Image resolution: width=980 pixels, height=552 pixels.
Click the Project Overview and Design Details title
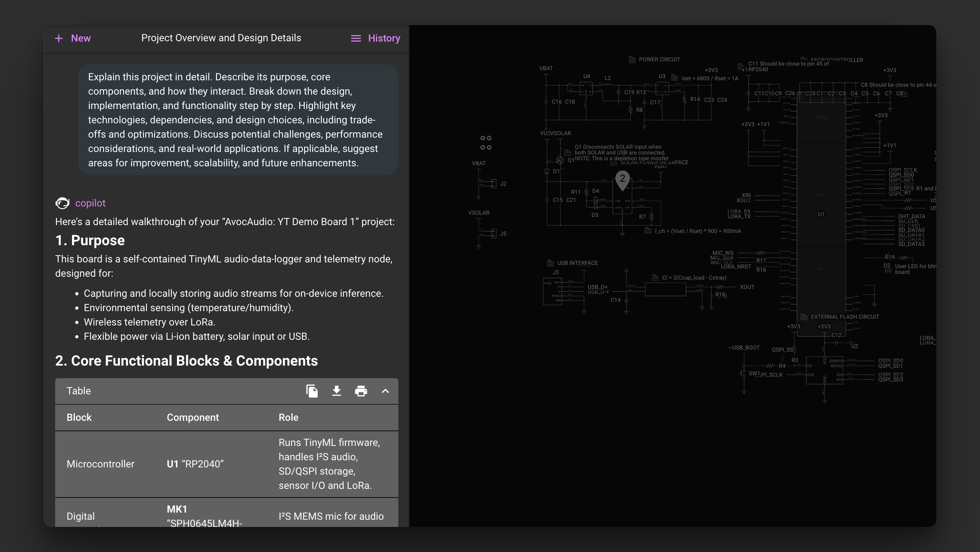pyautogui.click(x=221, y=38)
